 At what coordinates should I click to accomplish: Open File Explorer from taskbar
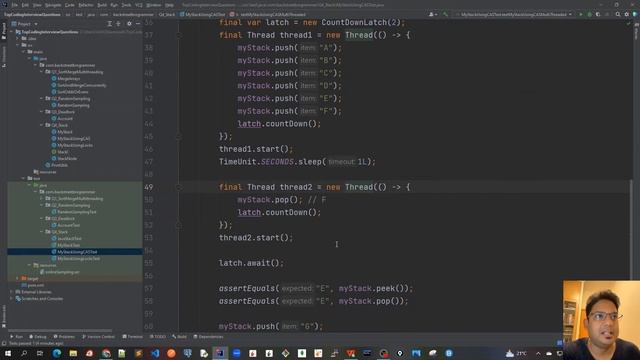pos(73,353)
